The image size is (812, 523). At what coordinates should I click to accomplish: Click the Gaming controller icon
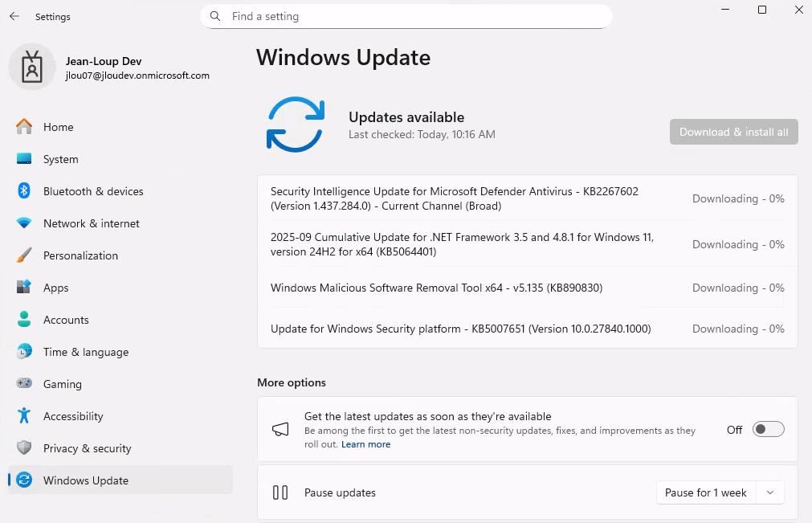(24, 384)
